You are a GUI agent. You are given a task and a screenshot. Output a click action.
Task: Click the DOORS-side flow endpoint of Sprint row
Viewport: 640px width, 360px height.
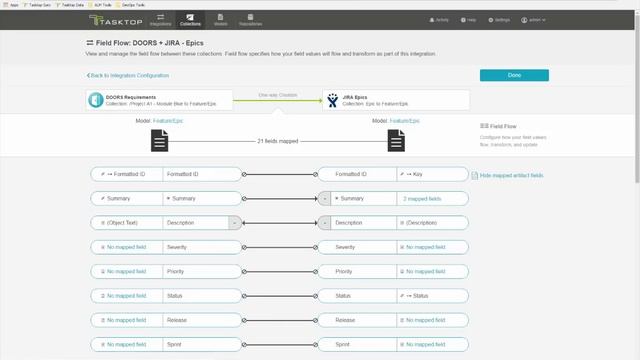point(244,345)
